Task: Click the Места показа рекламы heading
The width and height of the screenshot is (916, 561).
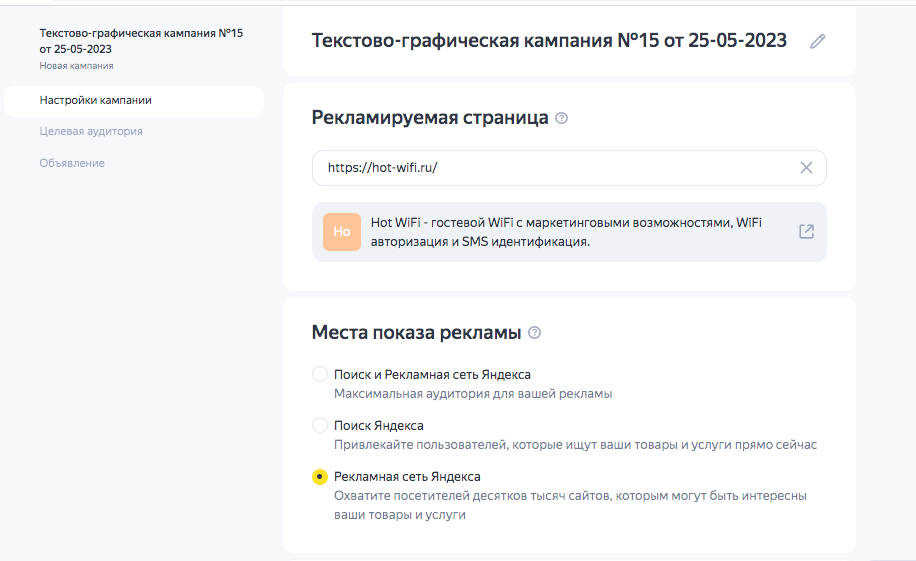Action: [x=417, y=333]
